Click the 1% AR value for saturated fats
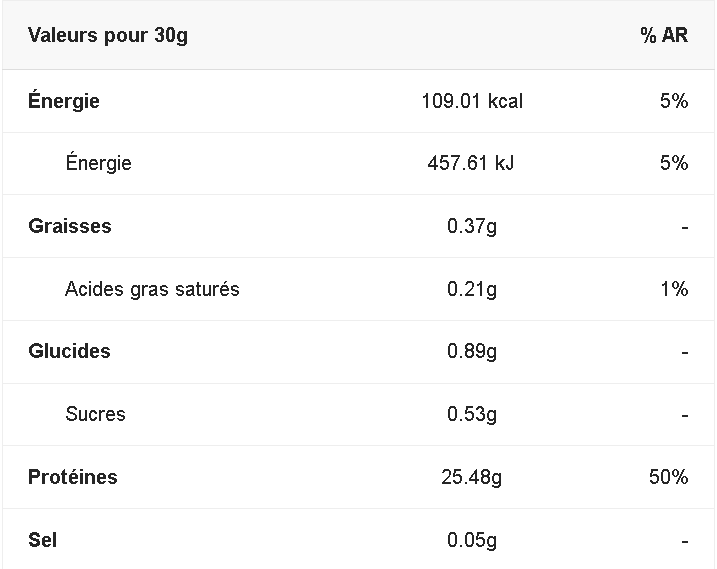 [674, 289]
